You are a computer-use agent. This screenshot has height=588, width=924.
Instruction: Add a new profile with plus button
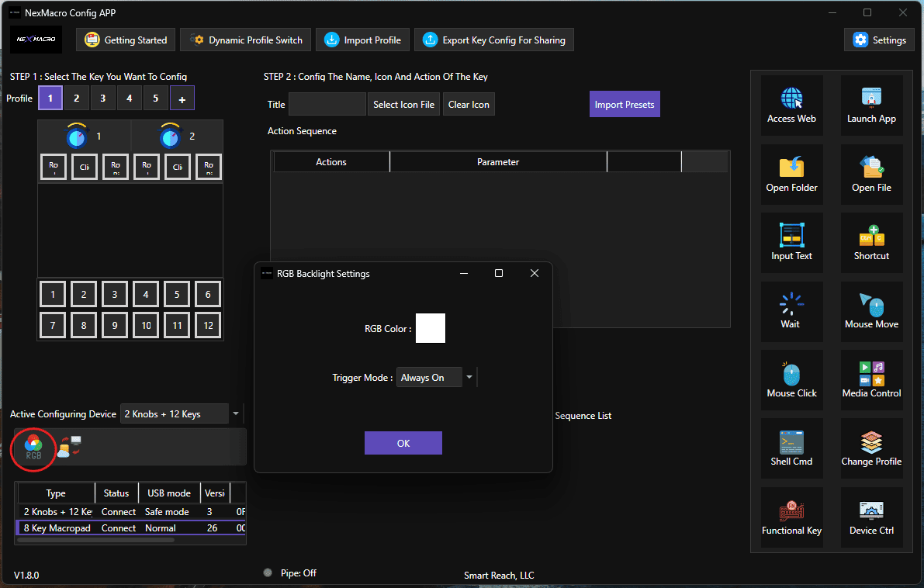click(182, 99)
